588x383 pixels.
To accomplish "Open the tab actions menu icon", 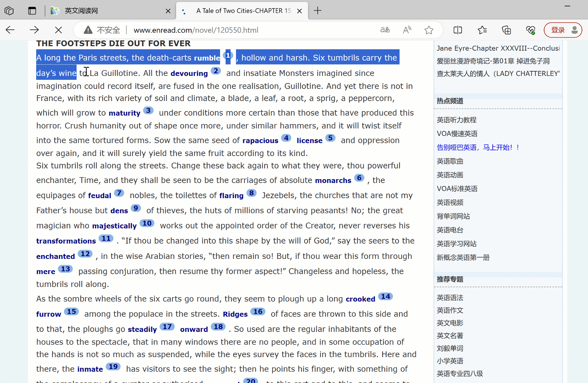I will click(x=32, y=11).
